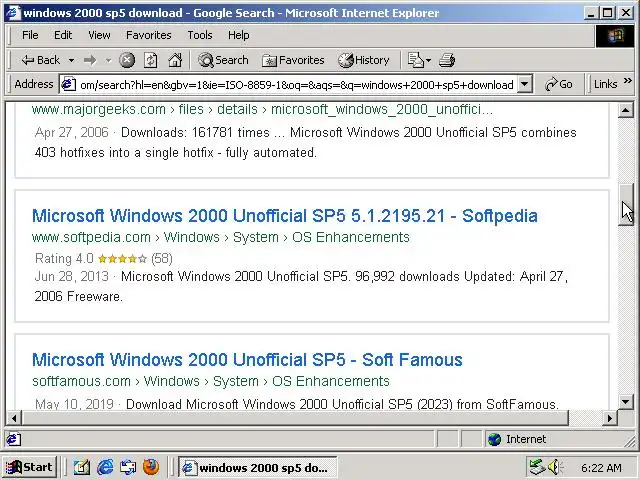The height and width of the screenshot is (480, 640).
Task: Click the text '2006 Freeware.'
Action: 78,296
